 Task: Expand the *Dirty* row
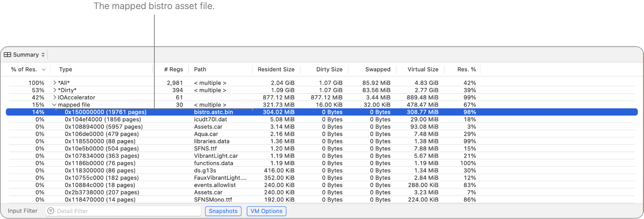point(55,90)
